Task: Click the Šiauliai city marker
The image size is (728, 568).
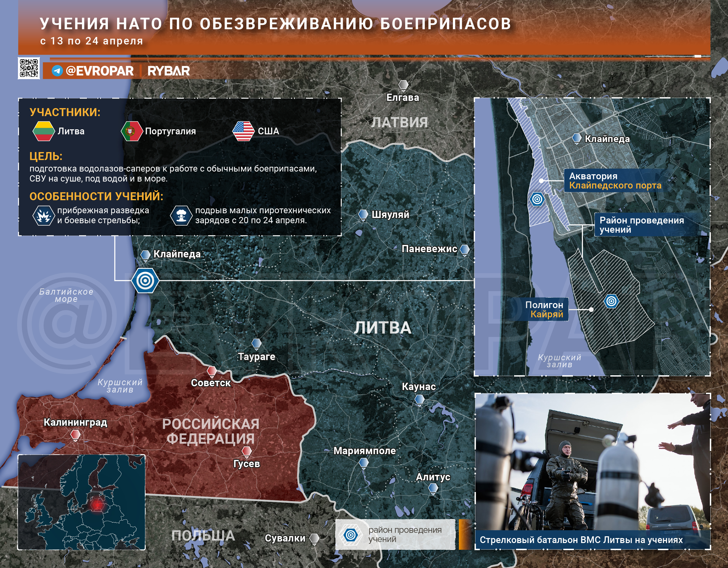Action: point(363,214)
